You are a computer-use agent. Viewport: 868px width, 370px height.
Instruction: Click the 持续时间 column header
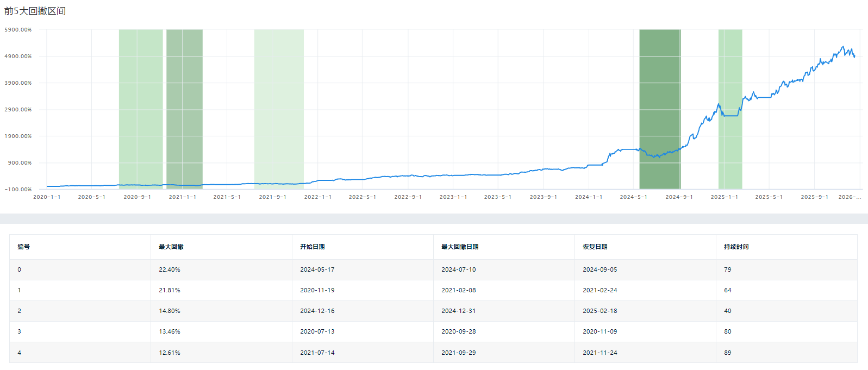[736, 247]
